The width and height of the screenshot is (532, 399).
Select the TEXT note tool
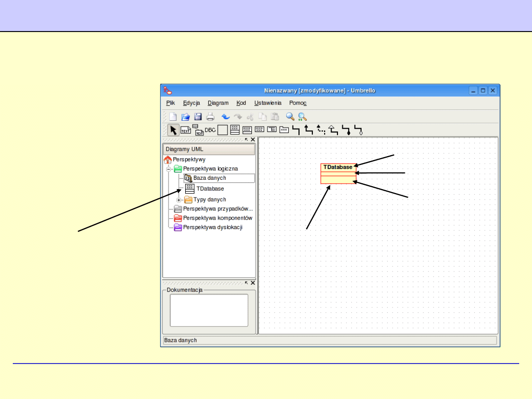(x=185, y=131)
